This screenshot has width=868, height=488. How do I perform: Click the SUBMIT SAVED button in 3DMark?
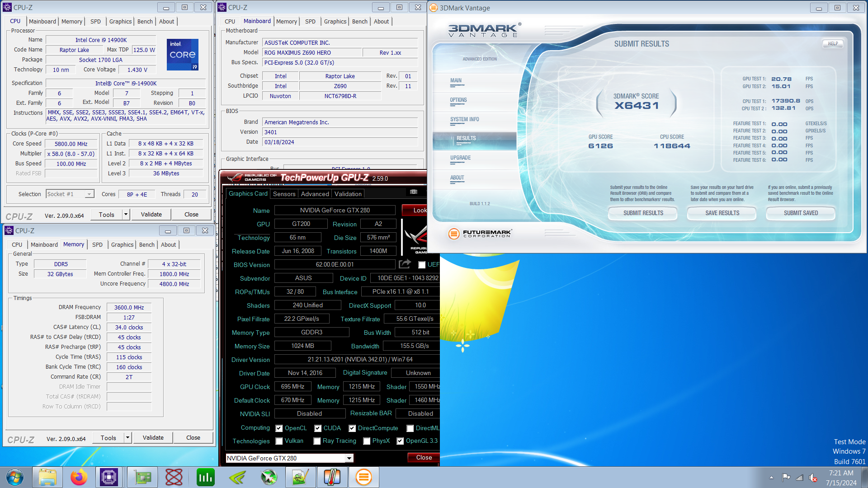801,213
